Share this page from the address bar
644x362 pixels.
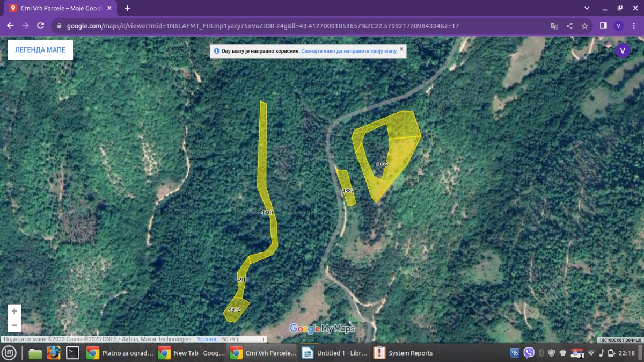pos(569,26)
